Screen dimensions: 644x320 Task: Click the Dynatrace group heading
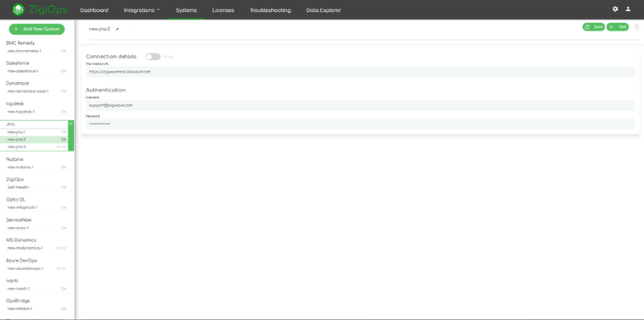(x=17, y=83)
